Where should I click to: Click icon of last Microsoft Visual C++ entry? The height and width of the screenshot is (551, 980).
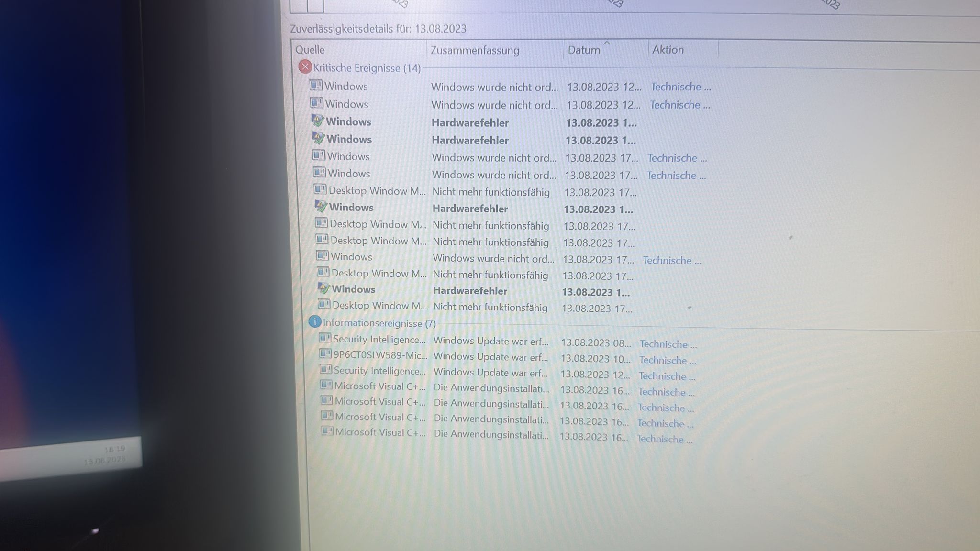(x=327, y=431)
